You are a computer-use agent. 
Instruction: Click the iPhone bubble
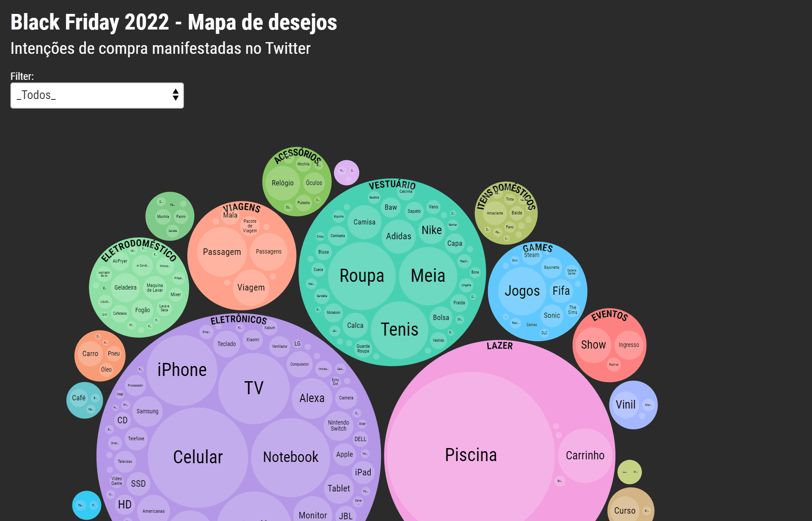182,370
